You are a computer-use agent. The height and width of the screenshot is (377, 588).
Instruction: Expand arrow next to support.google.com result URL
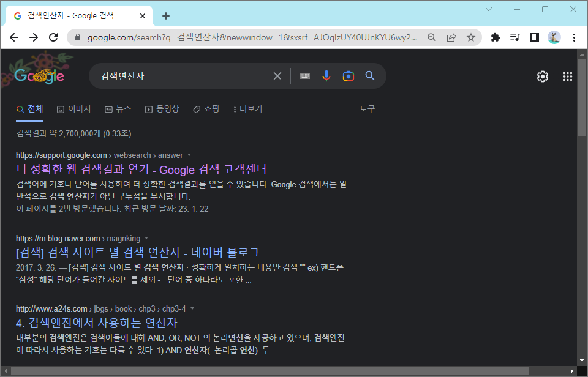pos(189,155)
